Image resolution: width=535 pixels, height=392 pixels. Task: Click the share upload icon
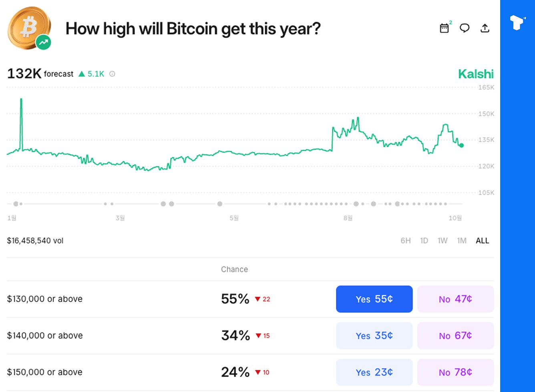[485, 28]
